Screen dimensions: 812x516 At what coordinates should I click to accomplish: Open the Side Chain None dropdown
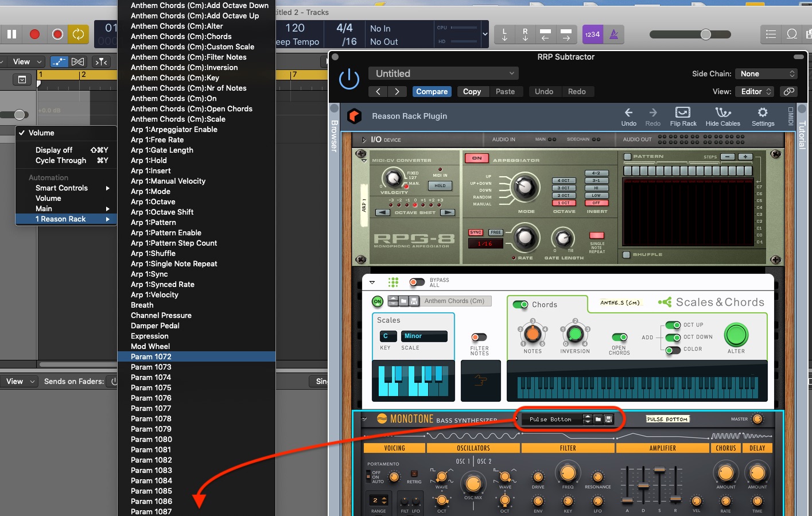[x=767, y=73]
